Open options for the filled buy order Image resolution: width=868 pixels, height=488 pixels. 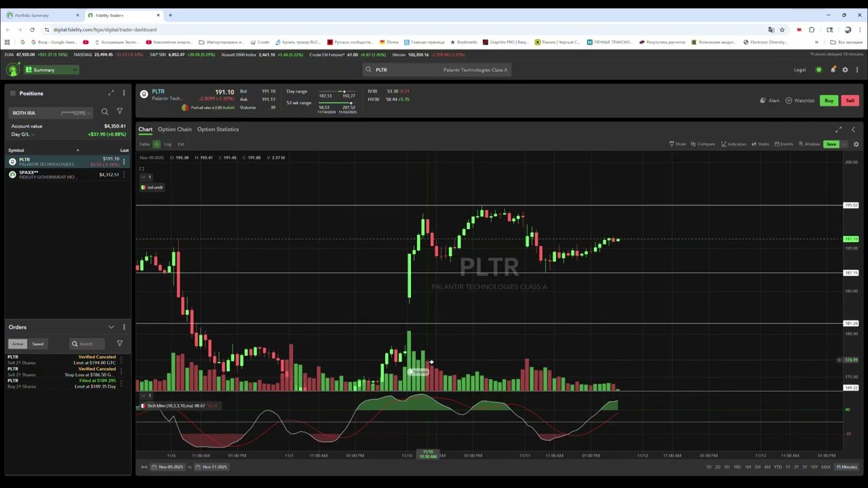[121, 384]
